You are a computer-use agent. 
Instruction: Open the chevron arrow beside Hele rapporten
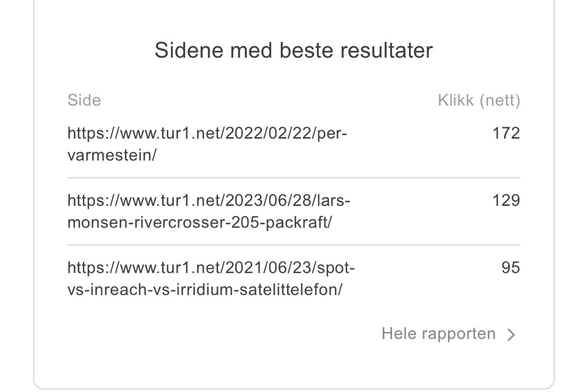pos(511,334)
